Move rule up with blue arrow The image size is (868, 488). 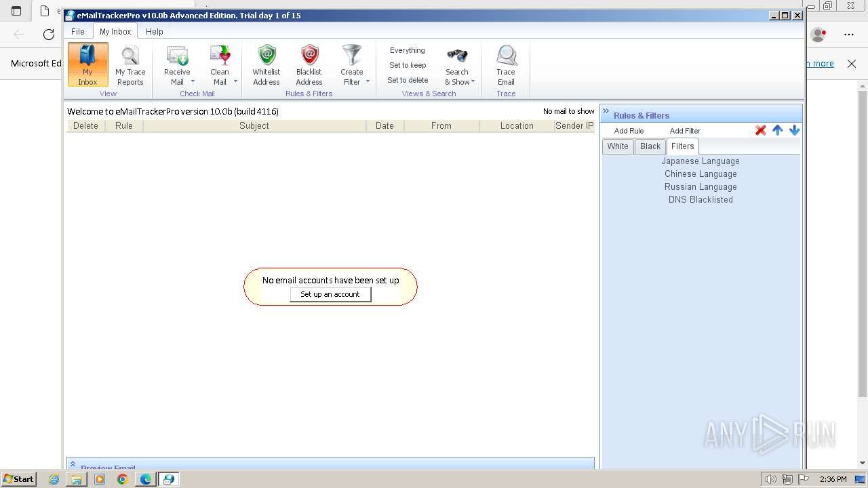[778, 130]
